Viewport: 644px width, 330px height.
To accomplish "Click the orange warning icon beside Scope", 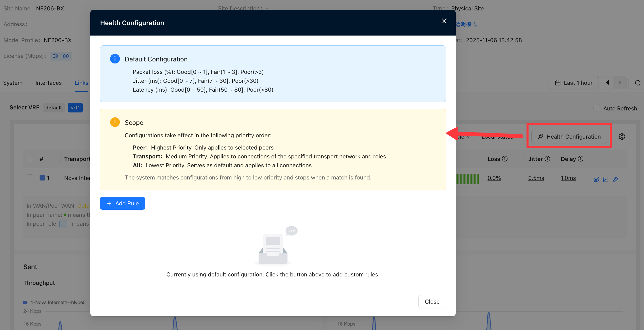I will click(x=115, y=122).
